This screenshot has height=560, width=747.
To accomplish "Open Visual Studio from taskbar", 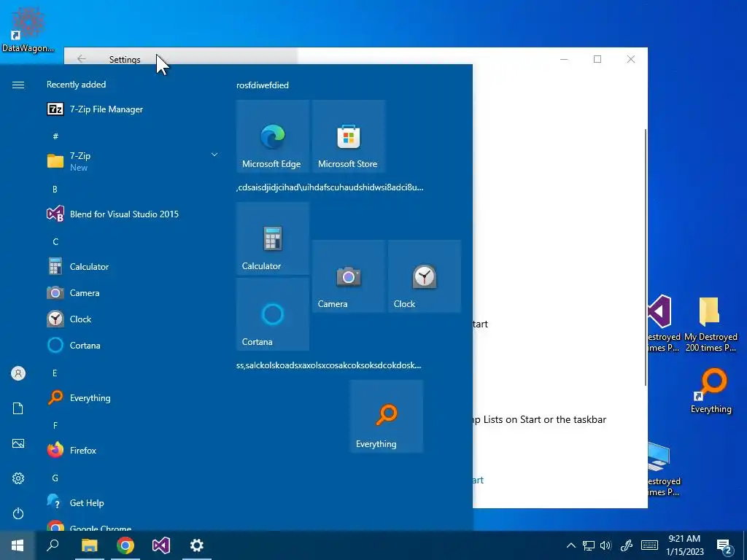I will pos(161,545).
